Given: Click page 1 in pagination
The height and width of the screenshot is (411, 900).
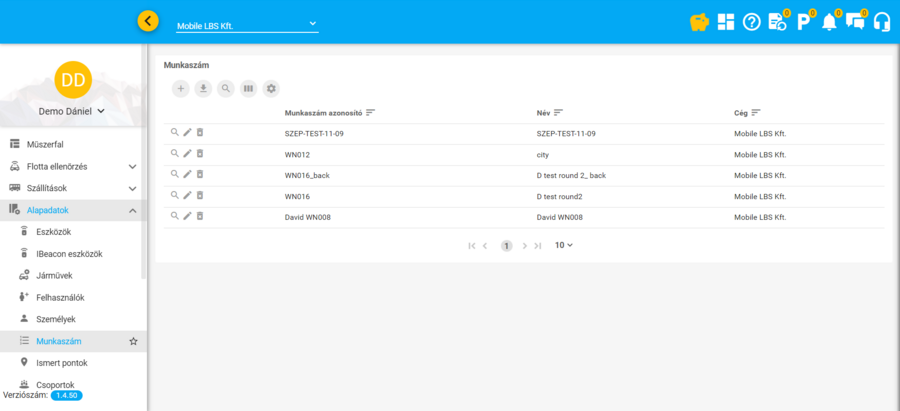Looking at the screenshot, I should click(x=507, y=245).
